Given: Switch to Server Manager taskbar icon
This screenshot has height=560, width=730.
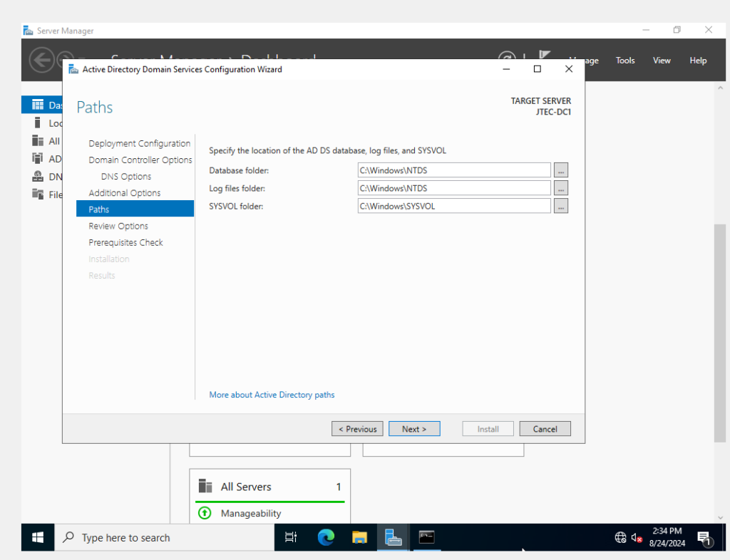Looking at the screenshot, I should tap(394, 538).
